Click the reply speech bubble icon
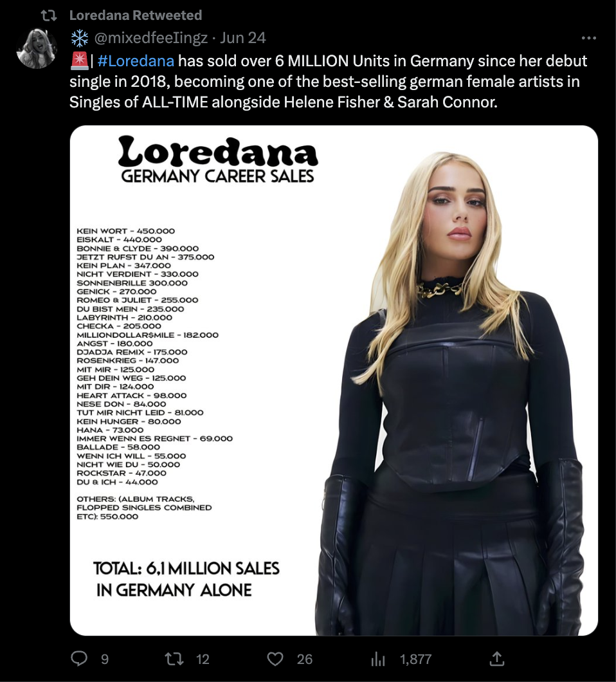 point(79,658)
